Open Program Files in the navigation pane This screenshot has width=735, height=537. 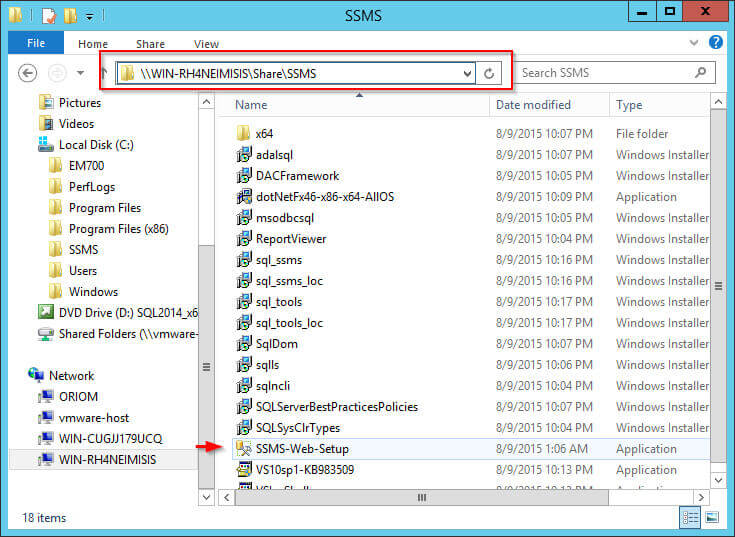(x=105, y=208)
